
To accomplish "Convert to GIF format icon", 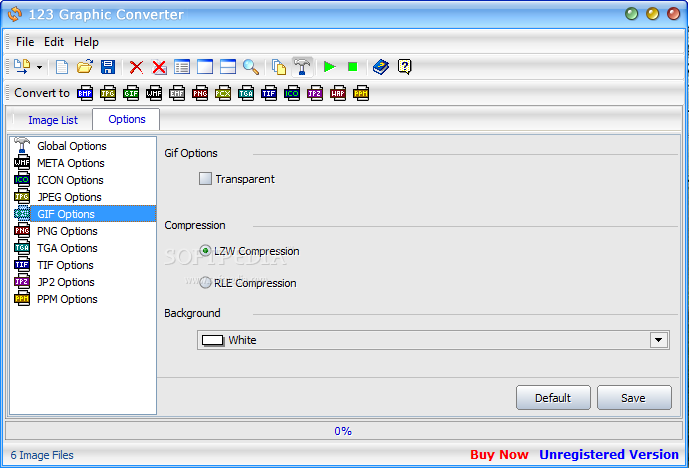I will tap(131, 93).
